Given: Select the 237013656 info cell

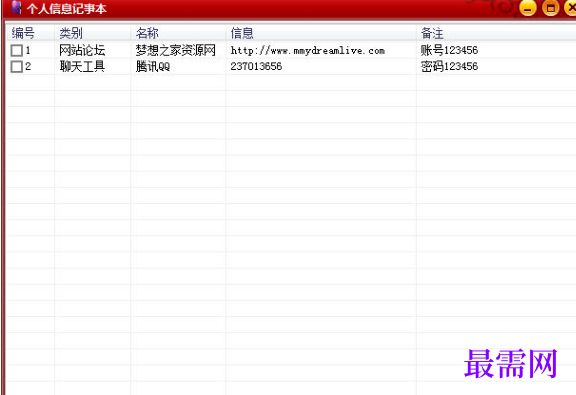Looking at the screenshot, I should [x=256, y=67].
